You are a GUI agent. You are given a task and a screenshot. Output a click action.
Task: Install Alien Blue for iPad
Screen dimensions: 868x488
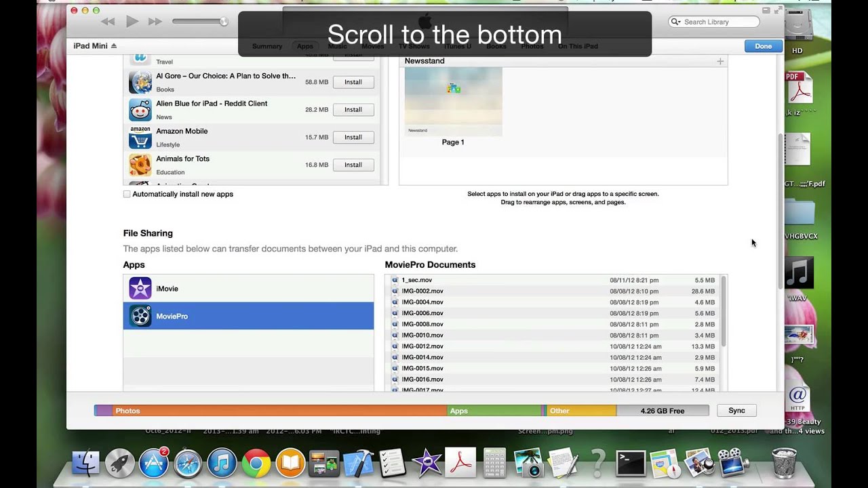pyautogui.click(x=353, y=110)
